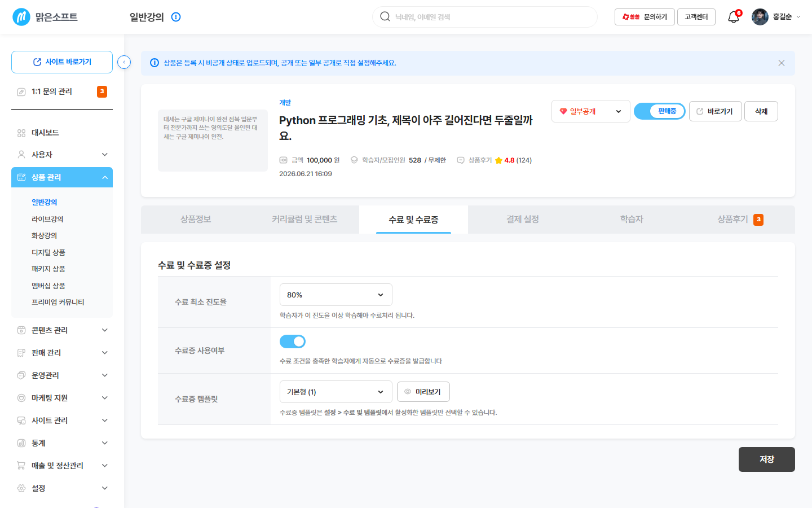Image resolution: width=812 pixels, height=508 pixels.
Task: Click the 삭제 button
Action: point(761,111)
